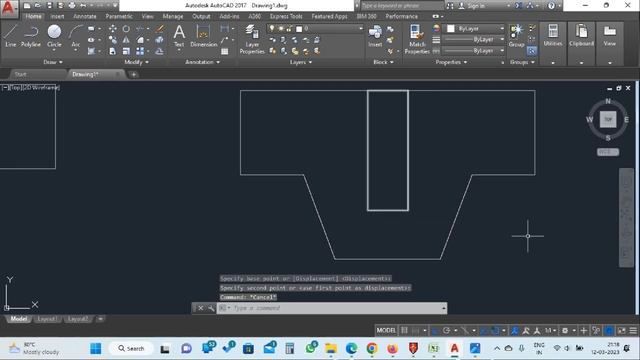Open the linetype ByLayer dropdown
This screenshot has height=360, width=640.
tap(473, 51)
